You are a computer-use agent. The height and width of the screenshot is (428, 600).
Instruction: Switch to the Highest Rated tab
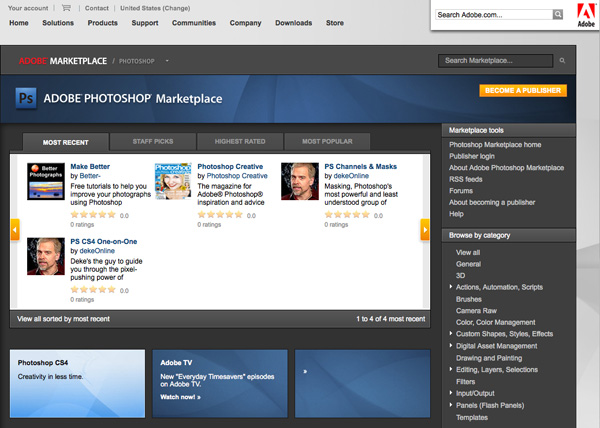tap(239, 142)
